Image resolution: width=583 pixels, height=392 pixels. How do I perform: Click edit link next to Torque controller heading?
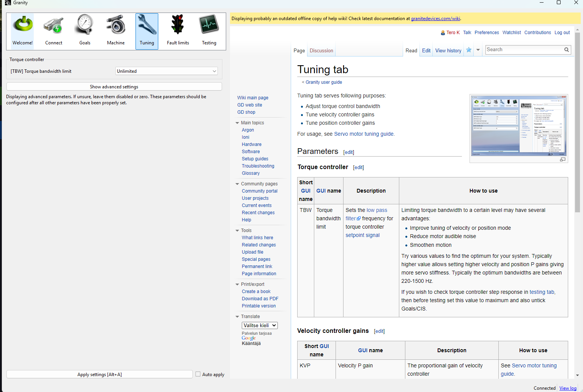pyautogui.click(x=358, y=168)
